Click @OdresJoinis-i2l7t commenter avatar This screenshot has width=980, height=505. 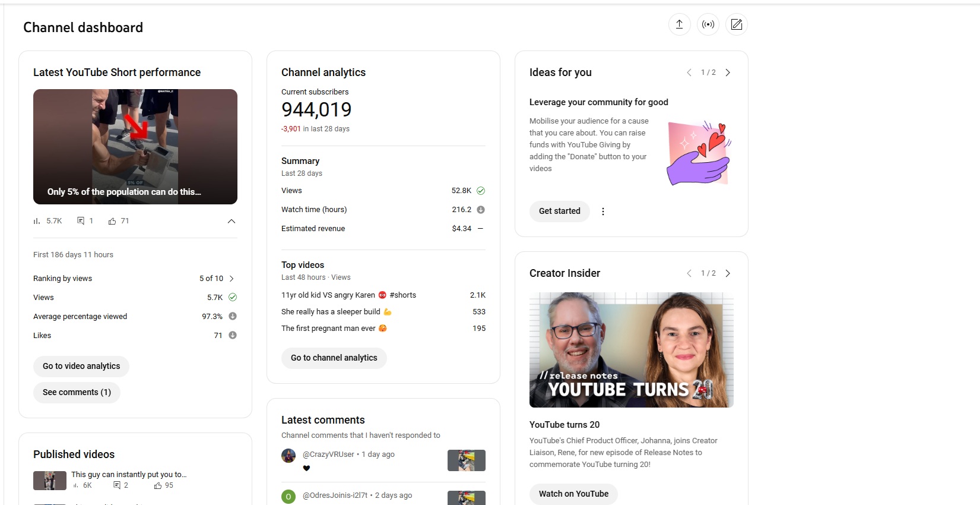288,497
